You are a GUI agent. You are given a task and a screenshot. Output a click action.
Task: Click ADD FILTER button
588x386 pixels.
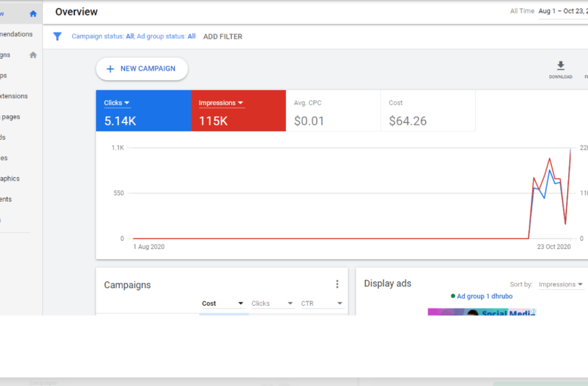pyautogui.click(x=223, y=36)
